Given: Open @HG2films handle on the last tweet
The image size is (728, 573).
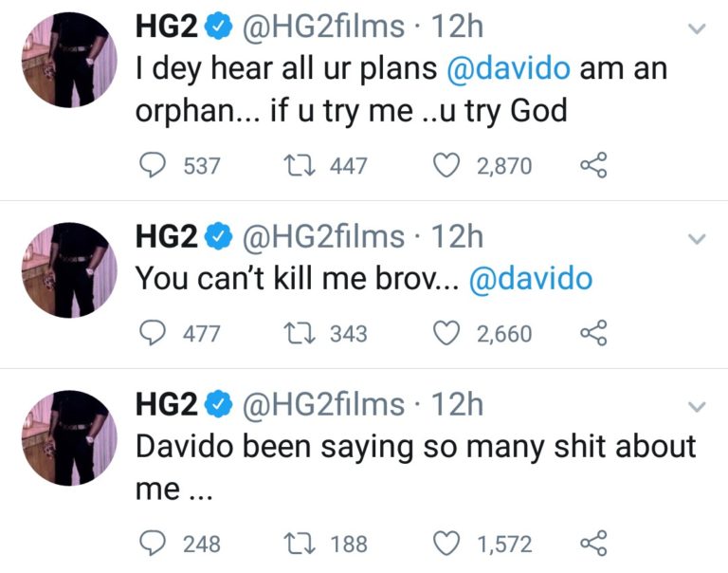Looking at the screenshot, I should click(323, 404).
